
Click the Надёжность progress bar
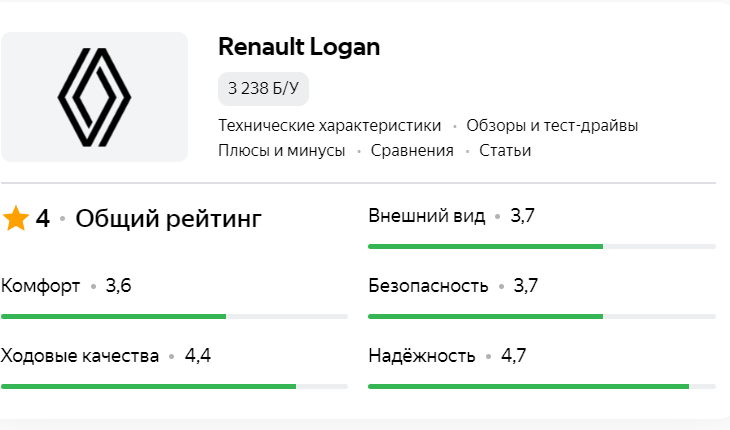(x=542, y=386)
